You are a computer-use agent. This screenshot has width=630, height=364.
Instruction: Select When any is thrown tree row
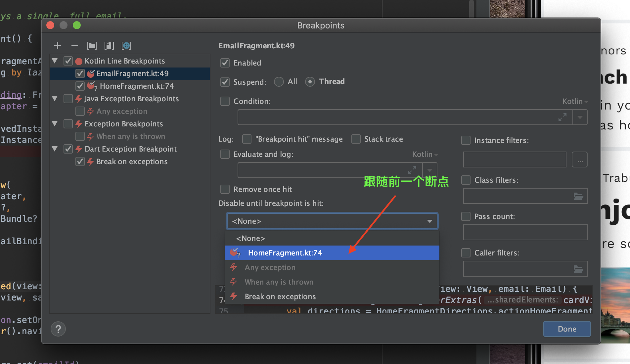tap(130, 136)
